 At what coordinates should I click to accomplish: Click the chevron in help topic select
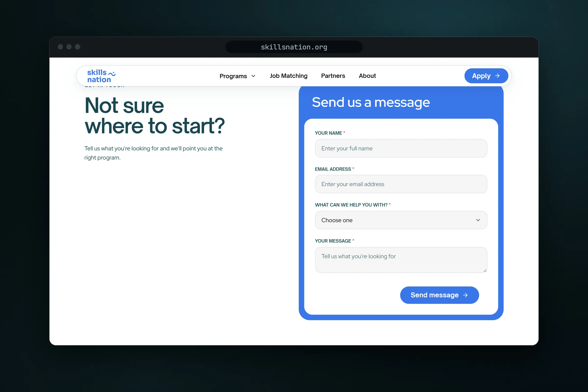tap(478, 220)
